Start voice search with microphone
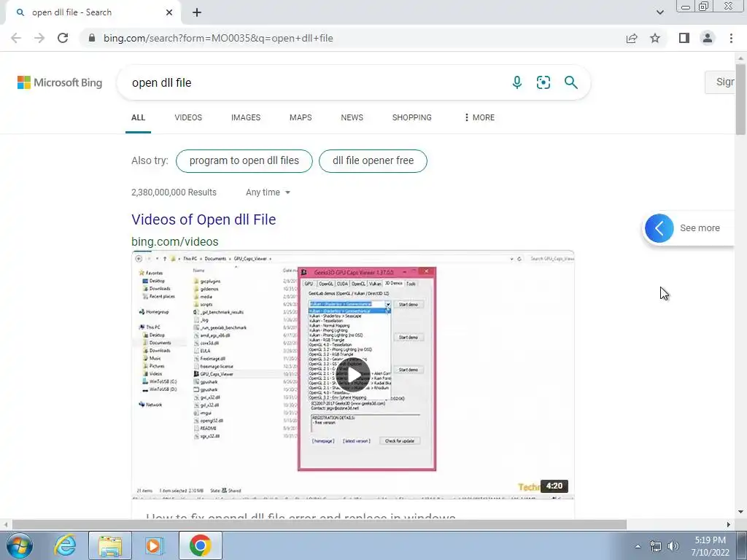Viewport: 747px width, 560px height. coord(517,82)
